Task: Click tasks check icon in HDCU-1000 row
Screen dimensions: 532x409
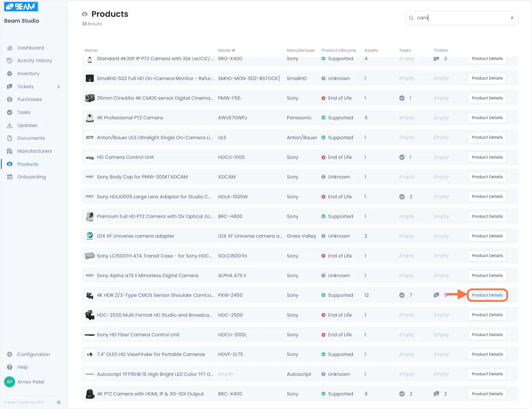Action: point(402,157)
